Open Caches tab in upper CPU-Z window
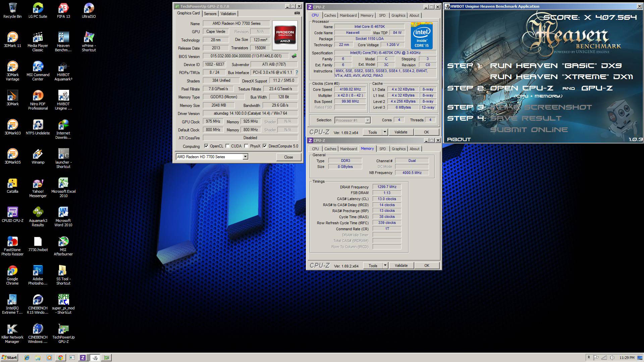Image resolution: width=644 pixels, height=362 pixels. click(330, 15)
